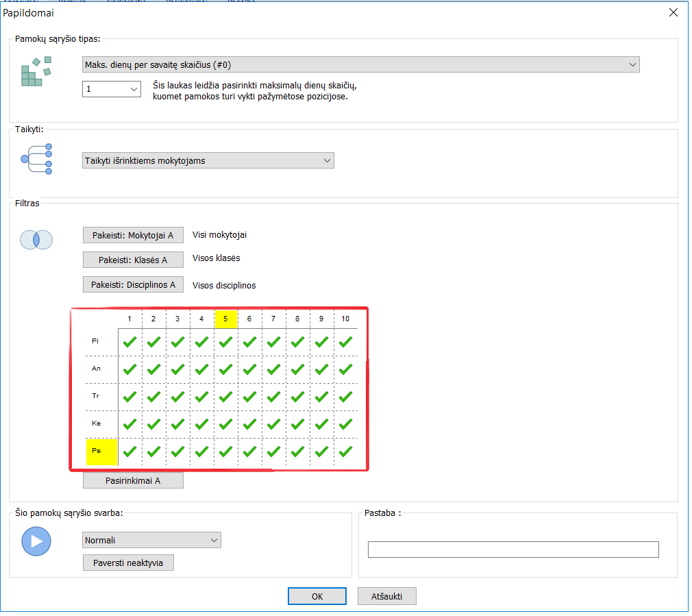Select the yellow highlighted Pe row header

(101, 452)
